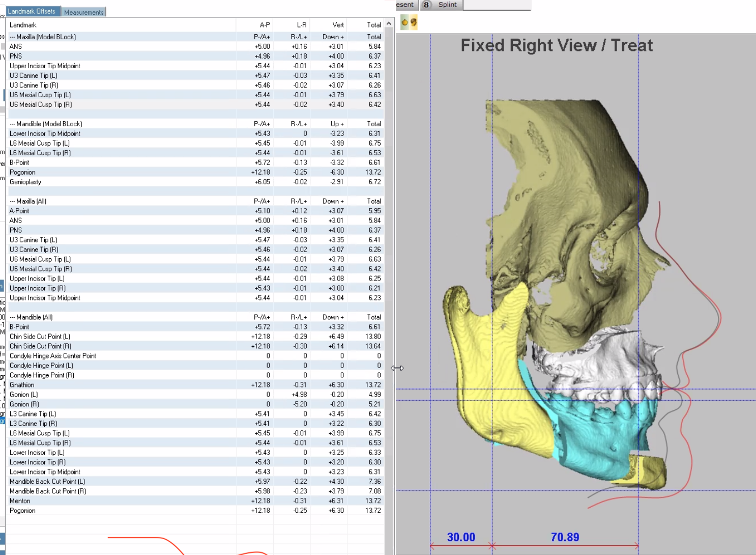Select the L3 Canine Tip (L) row
Screen dimensions: 756x555
(x=195, y=414)
